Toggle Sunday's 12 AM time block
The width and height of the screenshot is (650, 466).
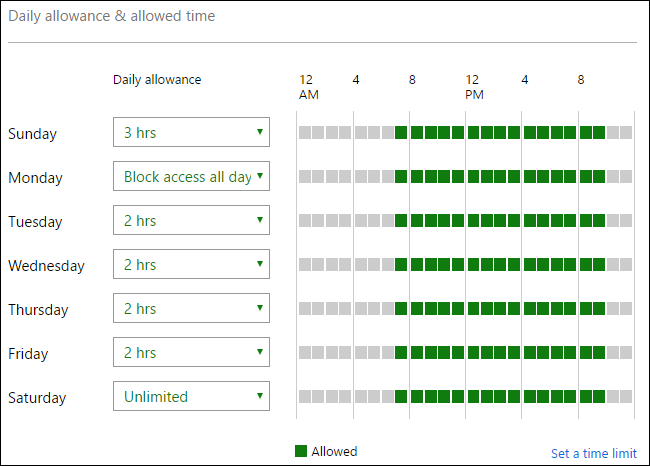305,133
